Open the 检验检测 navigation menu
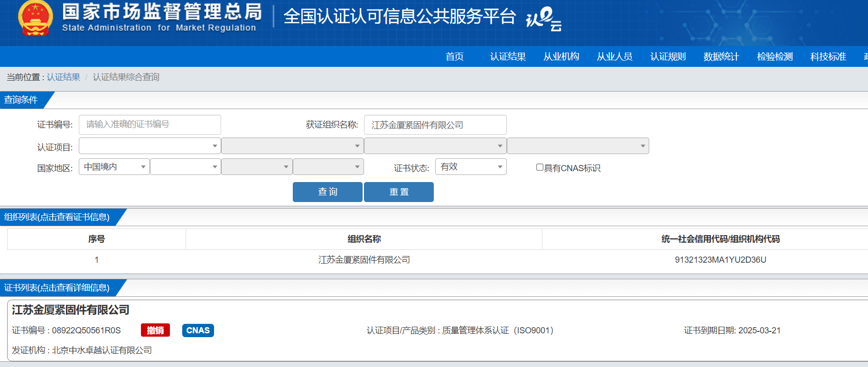This screenshot has height=367, width=868. tap(775, 56)
